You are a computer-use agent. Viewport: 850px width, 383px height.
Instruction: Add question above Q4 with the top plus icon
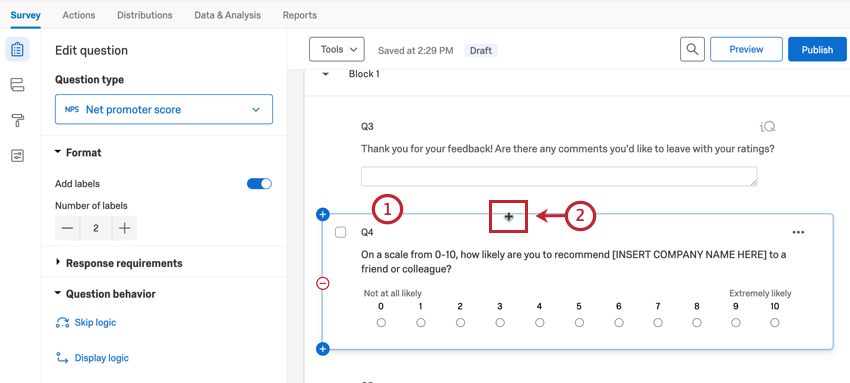tap(323, 215)
